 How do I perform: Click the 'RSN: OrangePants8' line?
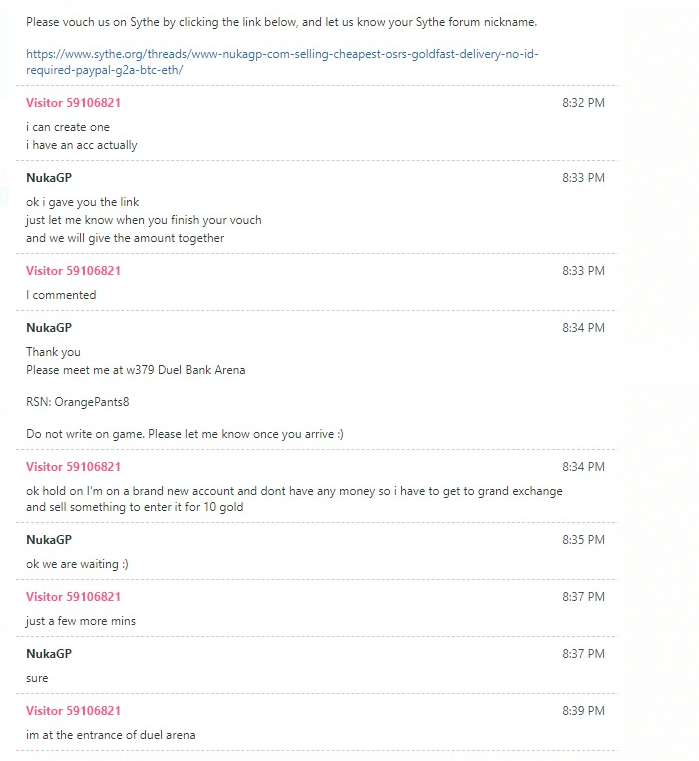[x=78, y=402]
